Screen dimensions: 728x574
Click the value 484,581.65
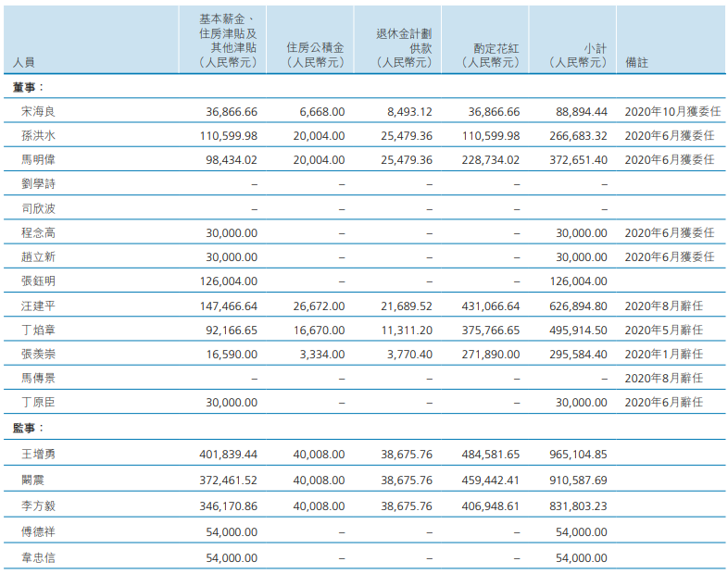pos(491,455)
